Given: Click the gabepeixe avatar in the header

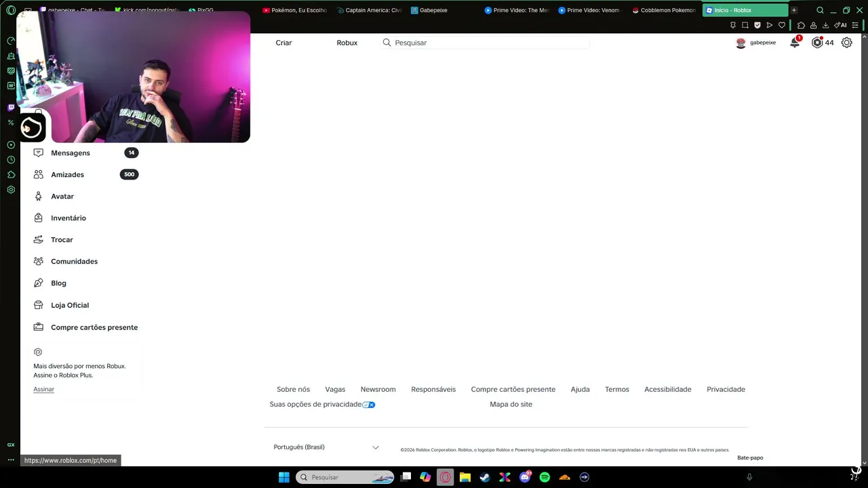Looking at the screenshot, I should click(x=741, y=43).
